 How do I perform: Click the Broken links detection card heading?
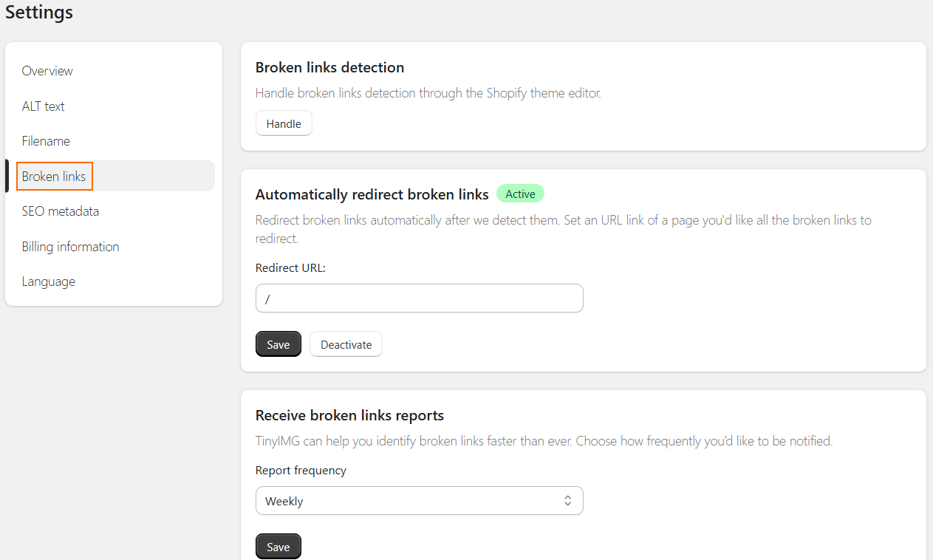pos(329,66)
